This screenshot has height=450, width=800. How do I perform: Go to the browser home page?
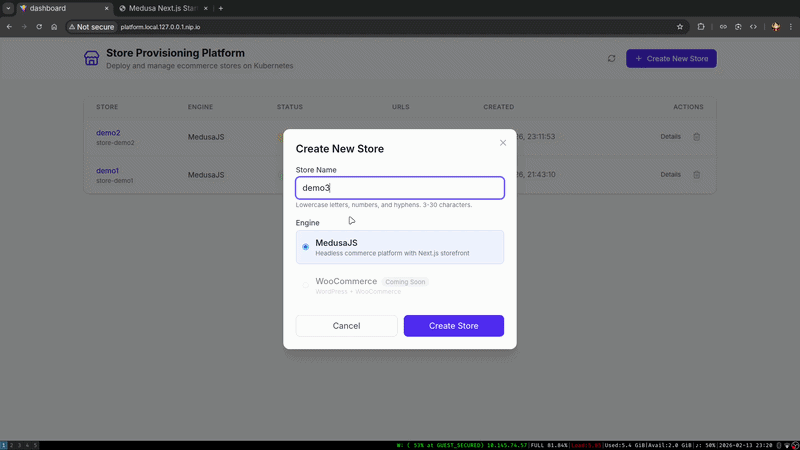[x=54, y=27]
